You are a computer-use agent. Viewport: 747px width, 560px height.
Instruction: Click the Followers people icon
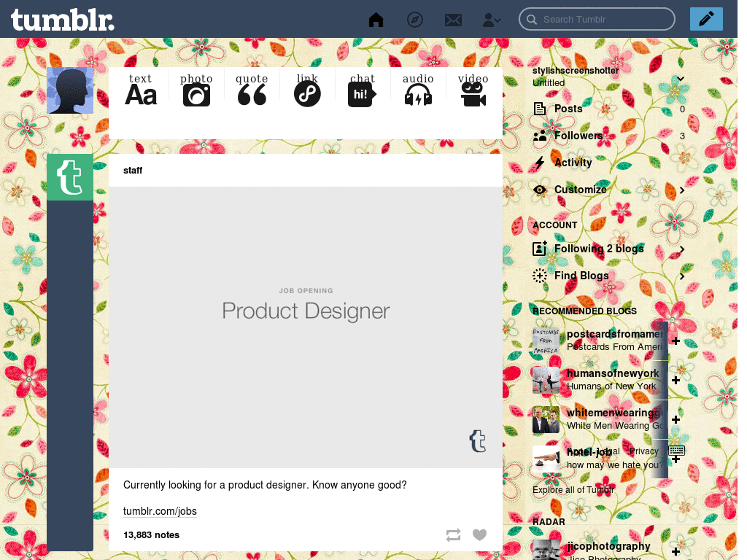tap(540, 136)
